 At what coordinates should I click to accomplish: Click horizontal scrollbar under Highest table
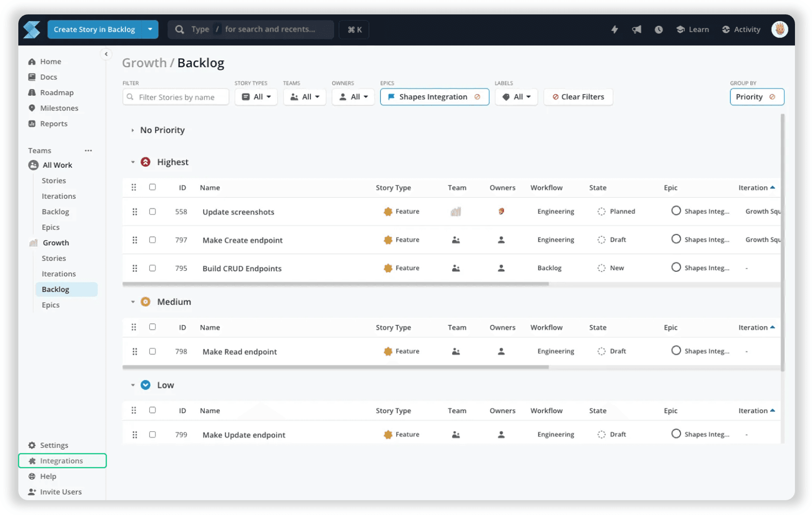[335, 284]
